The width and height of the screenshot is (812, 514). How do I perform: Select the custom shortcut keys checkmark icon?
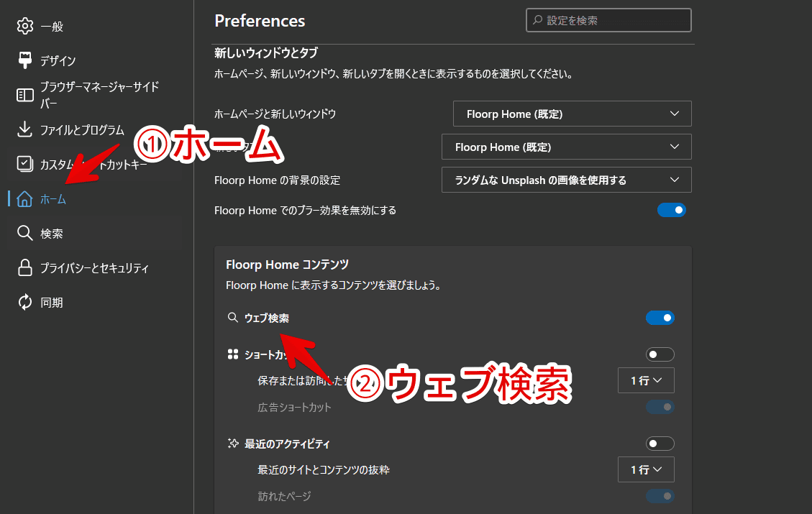pyautogui.click(x=25, y=164)
